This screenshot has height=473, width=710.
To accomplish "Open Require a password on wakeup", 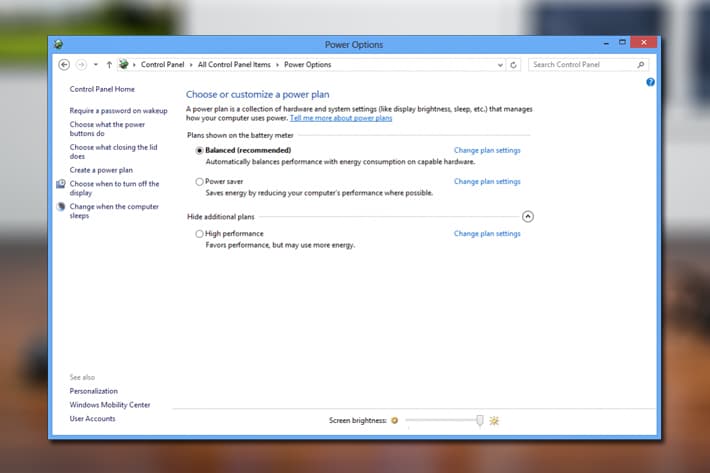I will [118, 111].
